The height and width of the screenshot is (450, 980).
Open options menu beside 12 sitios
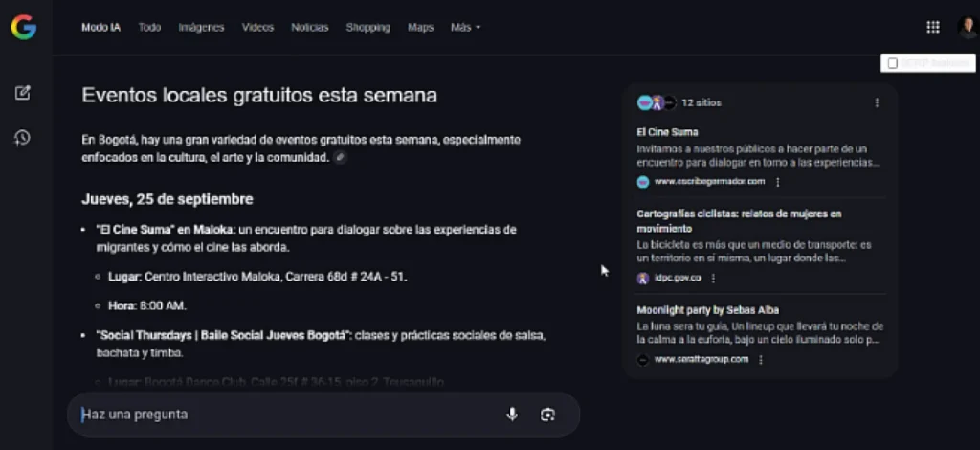(x=877, y=102)
